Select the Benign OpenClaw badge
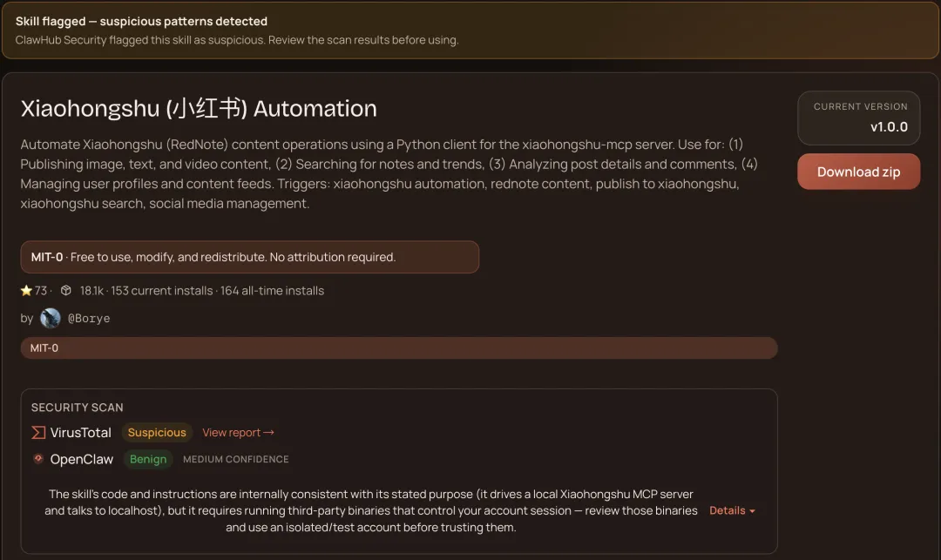This screenshot has width=941, height=560. pos(148,459)
